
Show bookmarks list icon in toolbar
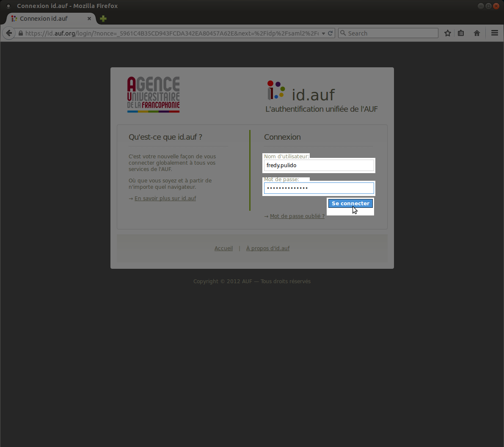461,33
